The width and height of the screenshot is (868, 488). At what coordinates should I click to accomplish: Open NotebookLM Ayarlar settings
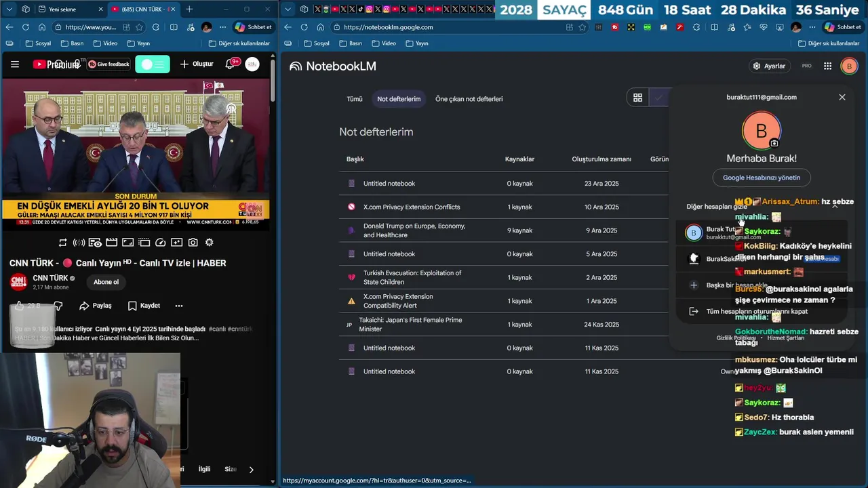pyautogui.click(x=769, y=66)
